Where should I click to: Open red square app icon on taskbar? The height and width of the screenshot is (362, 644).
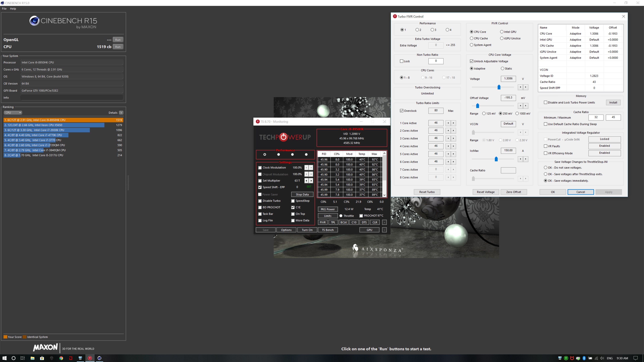(x=71, y=358)
